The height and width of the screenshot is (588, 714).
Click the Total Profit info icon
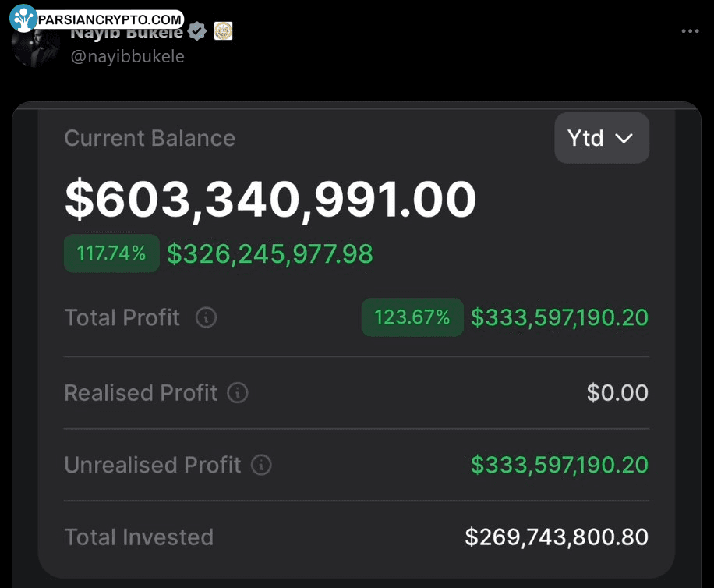[x=206, y=317]
